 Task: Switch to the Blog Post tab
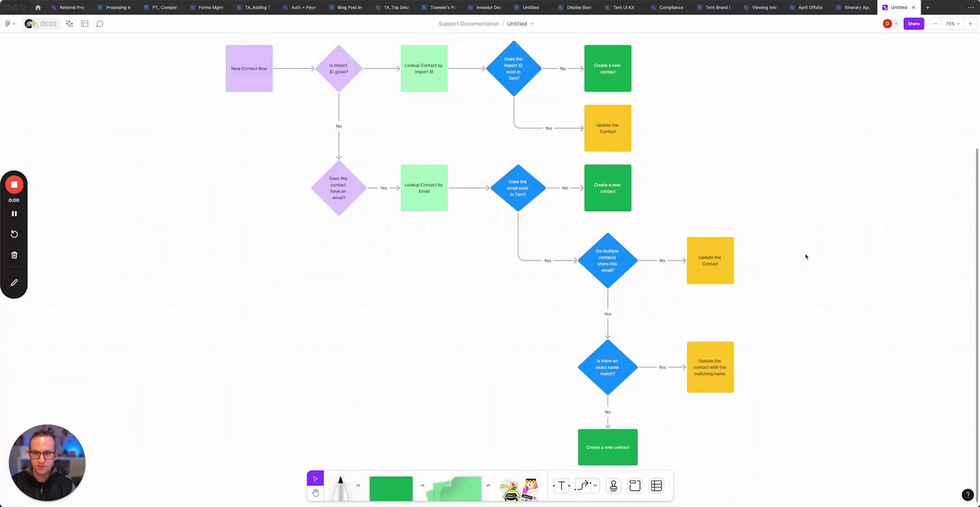click(346, 7)
